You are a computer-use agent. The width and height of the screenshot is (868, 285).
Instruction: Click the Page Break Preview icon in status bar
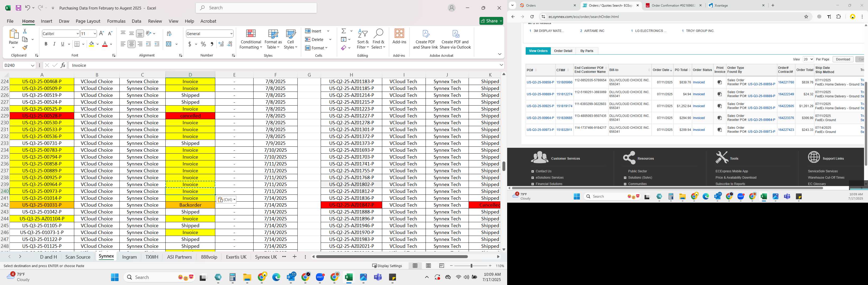pos(441,265)
